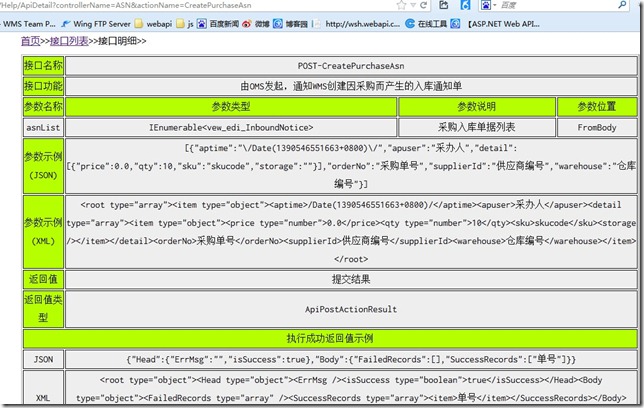Click the JSON success response with isSuccess:true

(x=351, y=359)
